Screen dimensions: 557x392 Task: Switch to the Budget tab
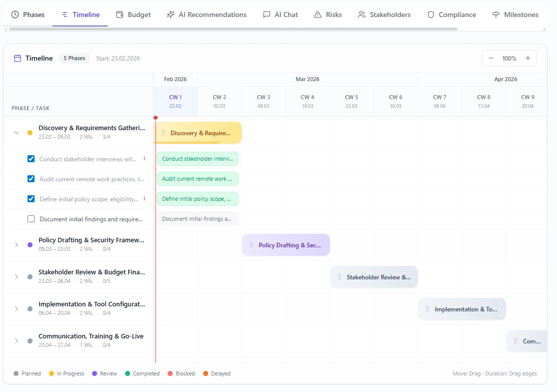tap(134, 15)
